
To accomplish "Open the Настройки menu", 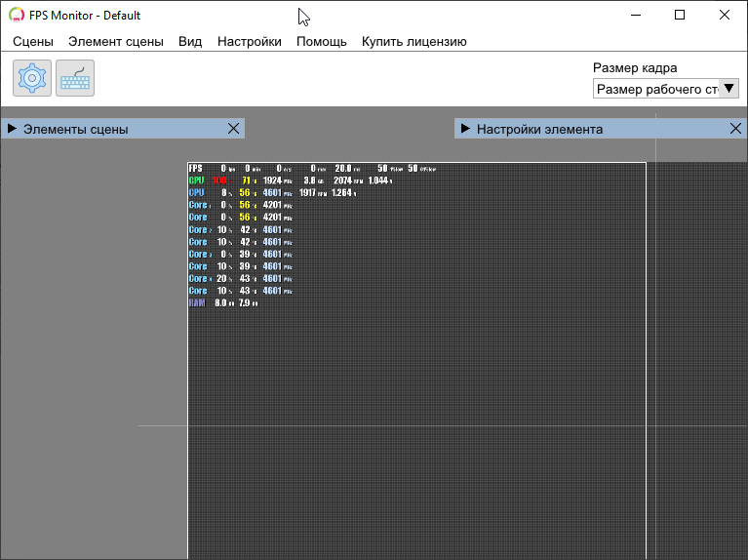I will click(250, 42).
